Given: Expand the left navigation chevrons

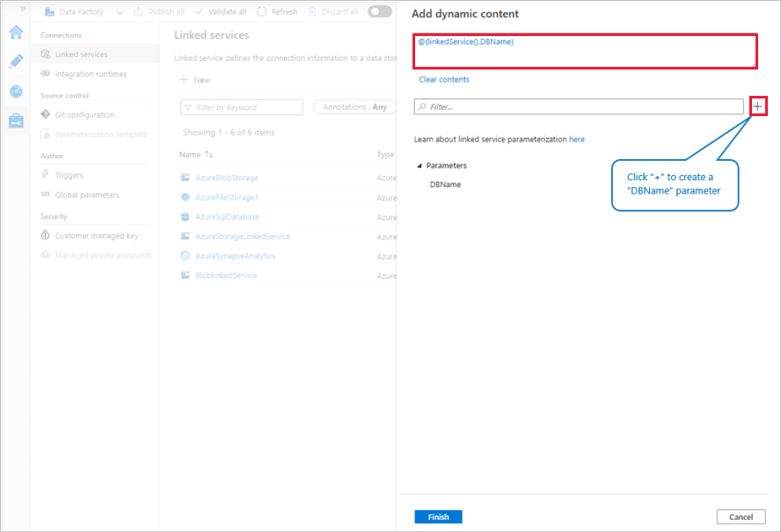Looking at the screenshot, I should pos(23,8).
